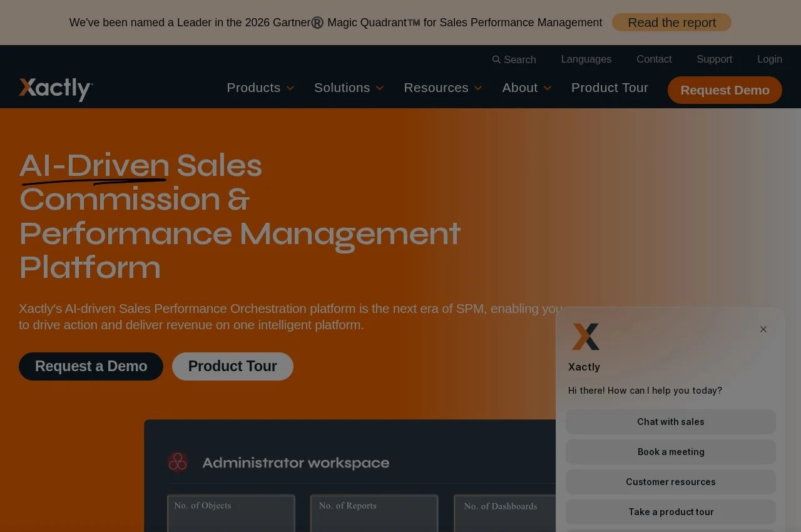This screenshot has height=532, width=801.
Task: Open the Products navigation menu
Action: 253,88
